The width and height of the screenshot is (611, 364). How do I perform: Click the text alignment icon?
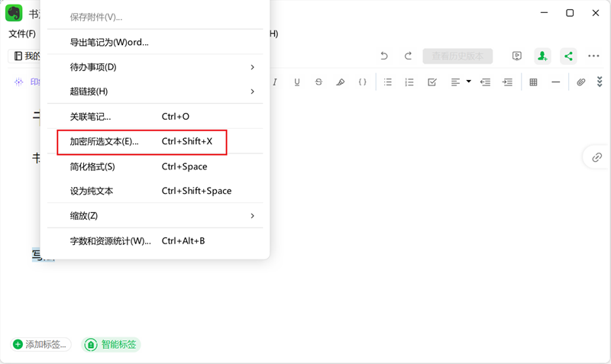pyautogui.click(x=455, y=82)
